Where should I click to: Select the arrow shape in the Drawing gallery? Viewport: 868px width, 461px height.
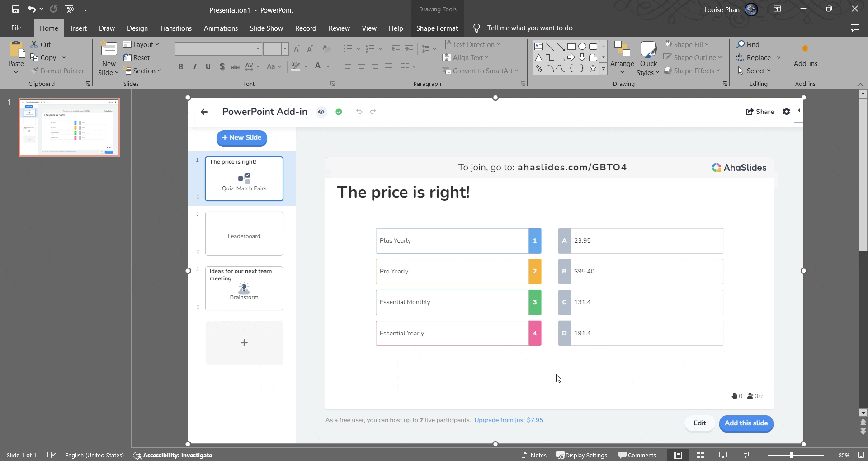[x=571, y=57]
